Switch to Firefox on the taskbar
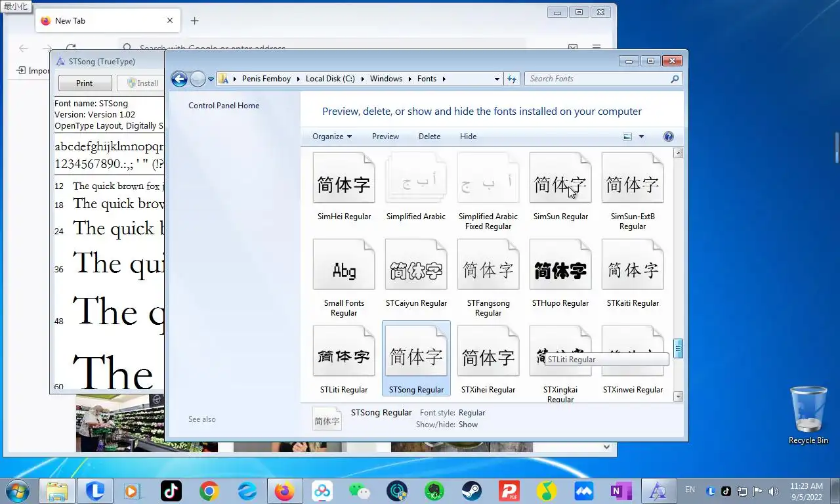840x504 pixels. (x=285, y=491)
